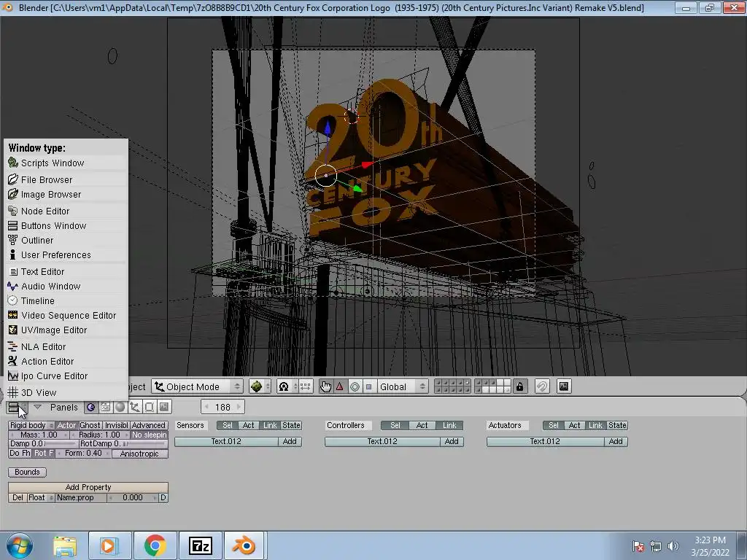Select the Shading sphere context button
Screen dimensions: 747x560
click(120, 407)
